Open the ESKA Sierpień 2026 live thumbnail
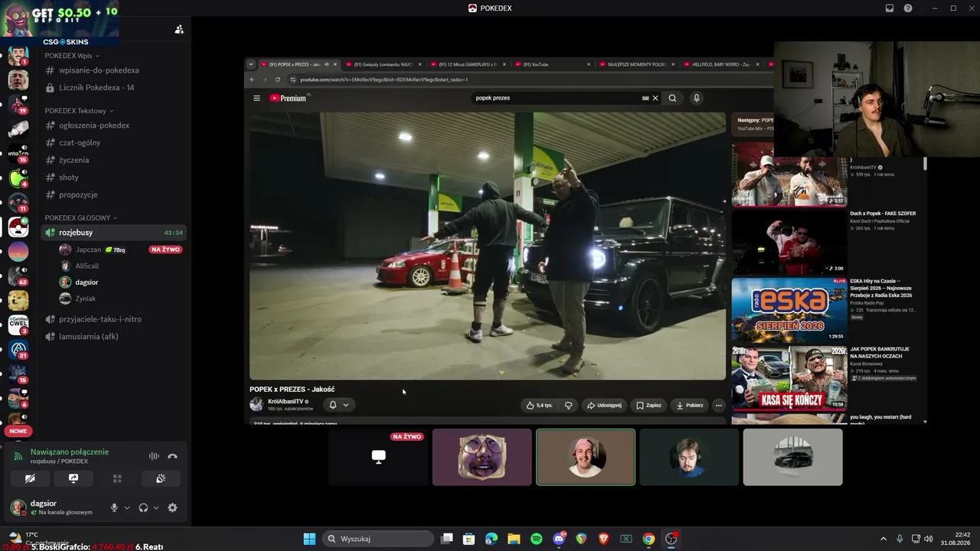This screenshot has height=551, width=980. pos(789,310)
